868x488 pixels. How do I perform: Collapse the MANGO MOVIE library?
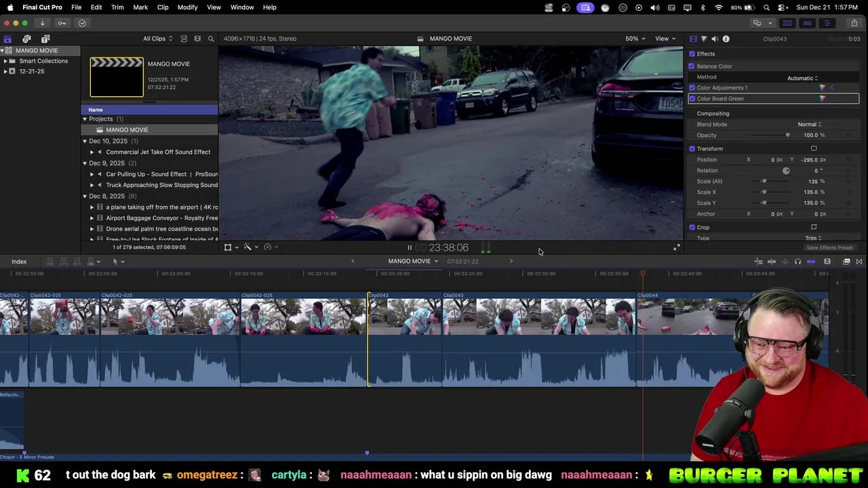pyautogui.click(x=3, y=50)
